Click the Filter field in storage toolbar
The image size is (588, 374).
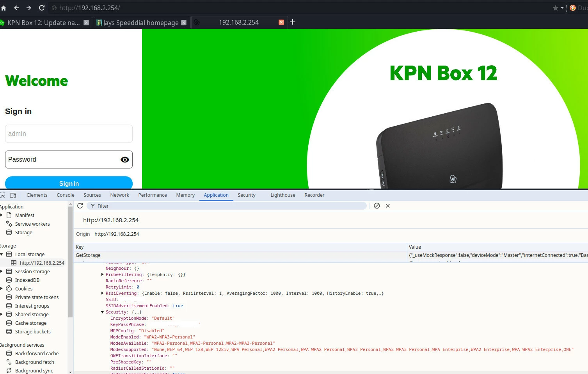(227, 206)
